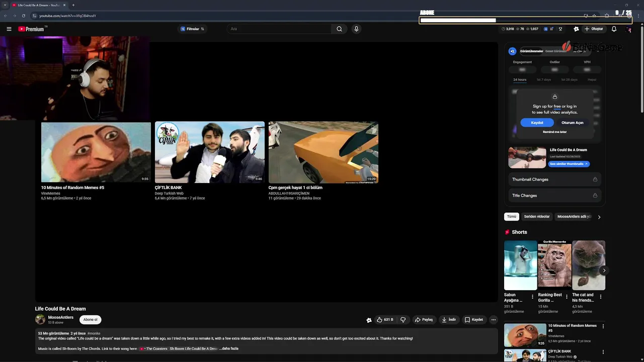Image resolution: width=644 pixels, height=362 pixels.
Task: Click the page vertical scrollbar
Action: click(641, 70)
